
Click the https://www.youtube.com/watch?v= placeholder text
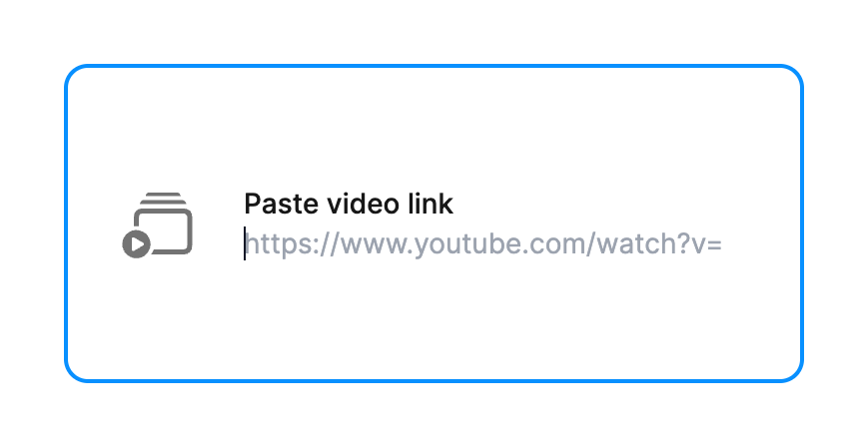[483, 244]
